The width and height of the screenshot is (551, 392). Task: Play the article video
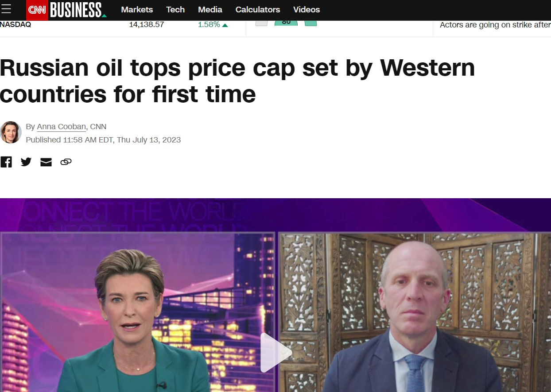coord(275,353)
